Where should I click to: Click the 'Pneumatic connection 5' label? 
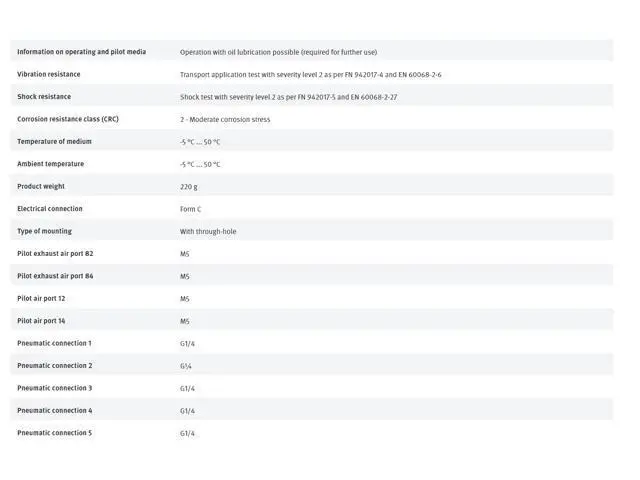54,432
